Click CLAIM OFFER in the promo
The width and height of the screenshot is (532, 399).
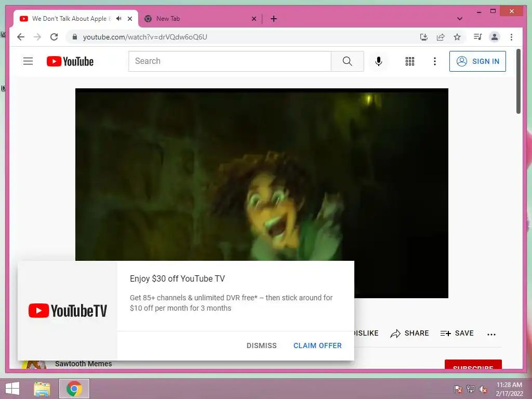click(317, 345)
